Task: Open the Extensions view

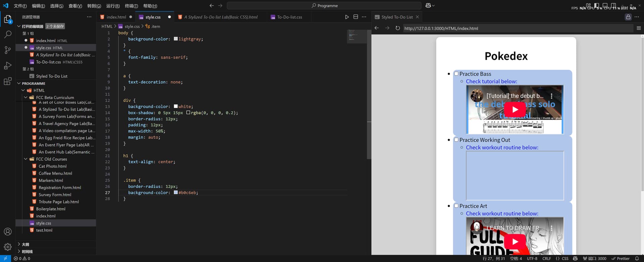Action: point(8,81)
